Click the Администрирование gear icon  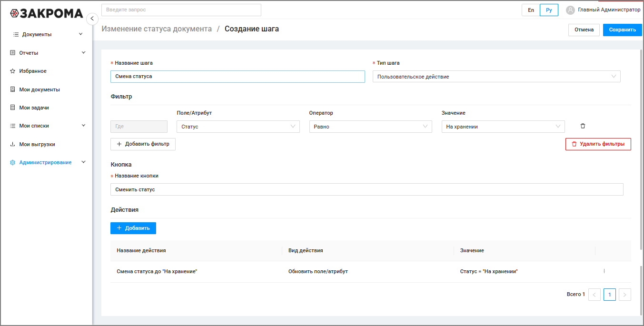coord(13,162)
